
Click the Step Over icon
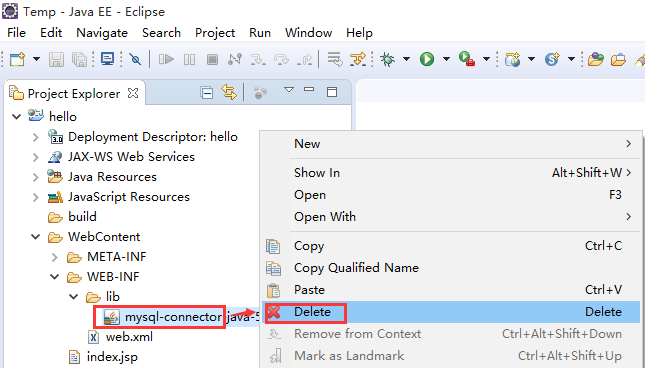[281, 60]
